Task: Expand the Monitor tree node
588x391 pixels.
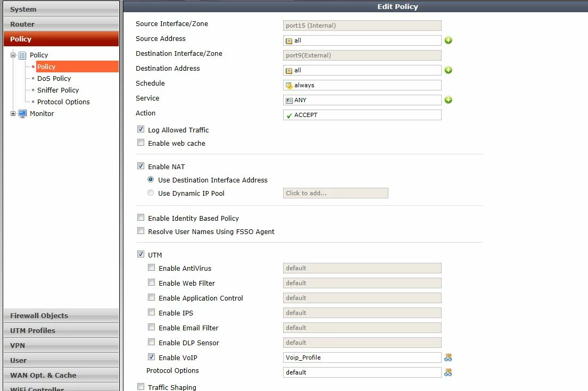Action: [13, 114]
